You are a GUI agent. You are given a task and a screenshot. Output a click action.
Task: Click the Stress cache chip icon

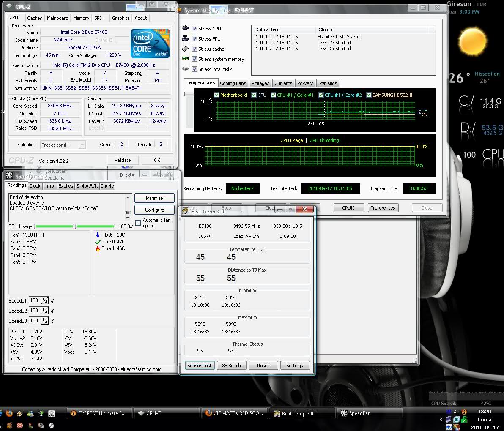(185, 49)
